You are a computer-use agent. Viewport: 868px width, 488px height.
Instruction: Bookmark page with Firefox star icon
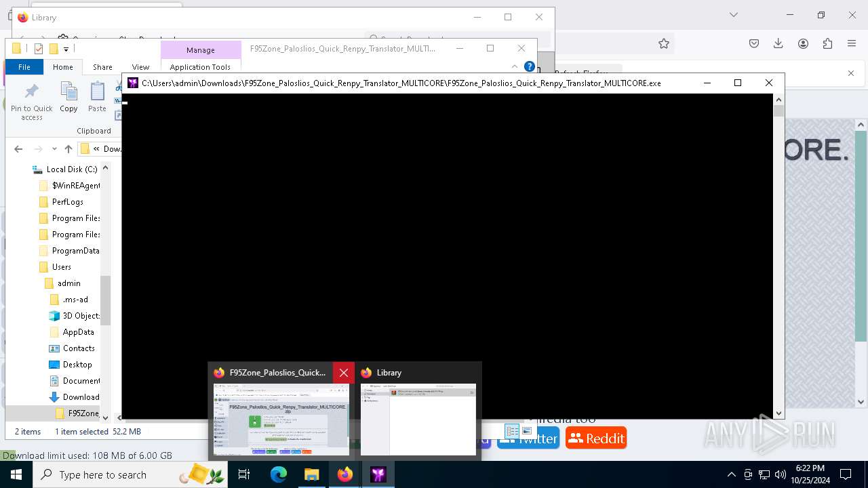(664, 43)
